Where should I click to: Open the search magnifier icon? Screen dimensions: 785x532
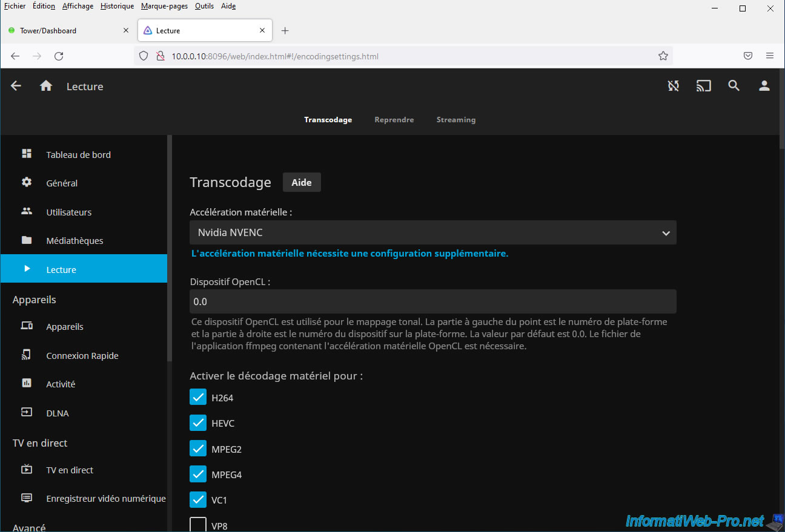734,86
